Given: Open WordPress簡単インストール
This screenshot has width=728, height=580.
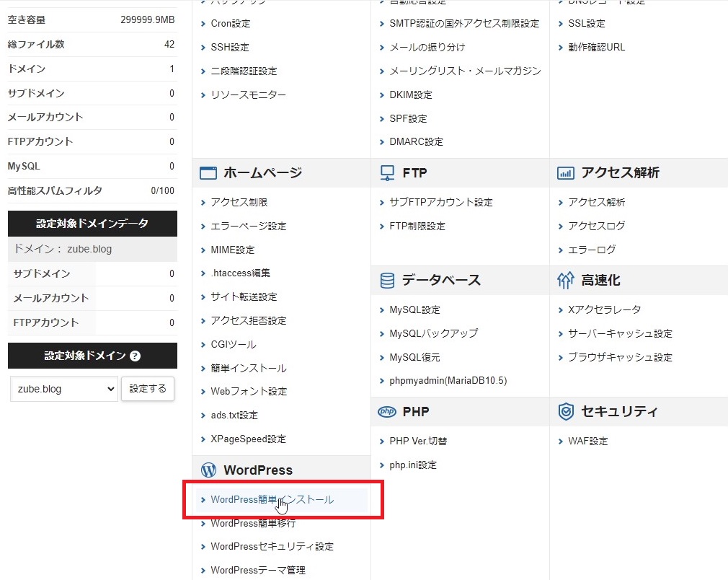Looking at the screenshot, I should coord(272,500).
